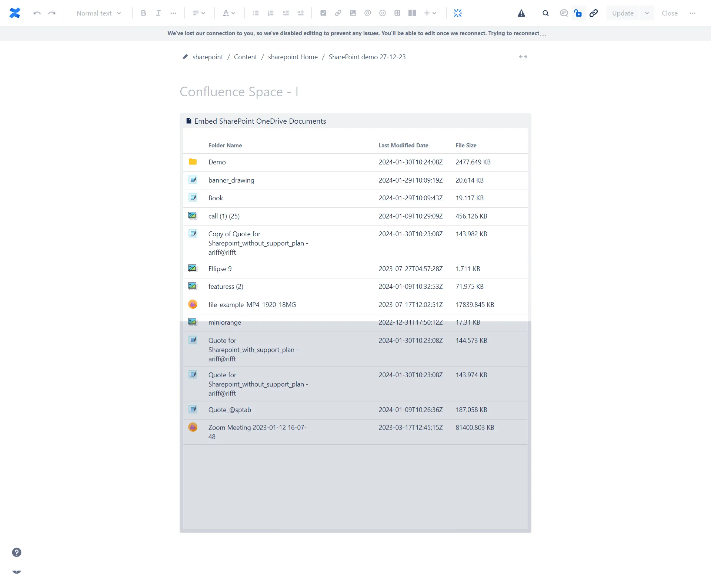Open the sharepoint Home breadcrumb
This screenshot has height=588, width=711.
(293, 57)
